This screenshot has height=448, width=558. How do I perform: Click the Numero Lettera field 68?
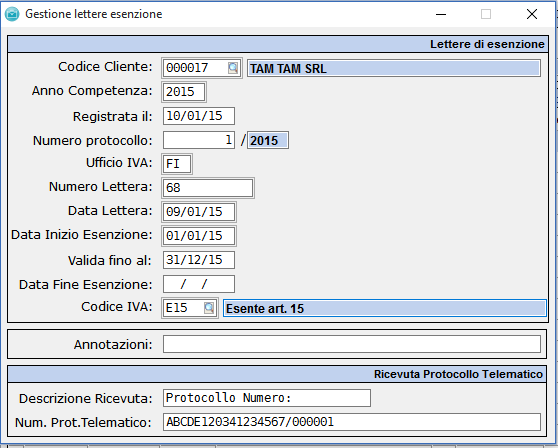208,188
